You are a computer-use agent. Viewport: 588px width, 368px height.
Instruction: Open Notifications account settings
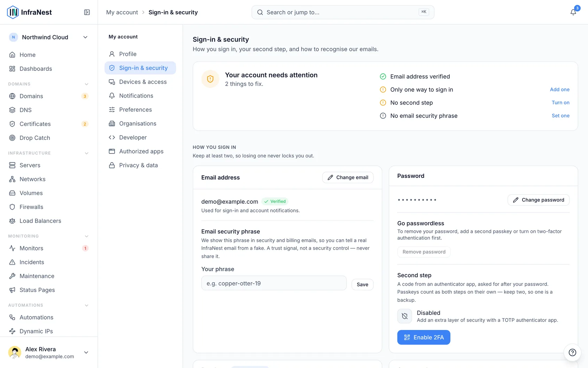140,96
